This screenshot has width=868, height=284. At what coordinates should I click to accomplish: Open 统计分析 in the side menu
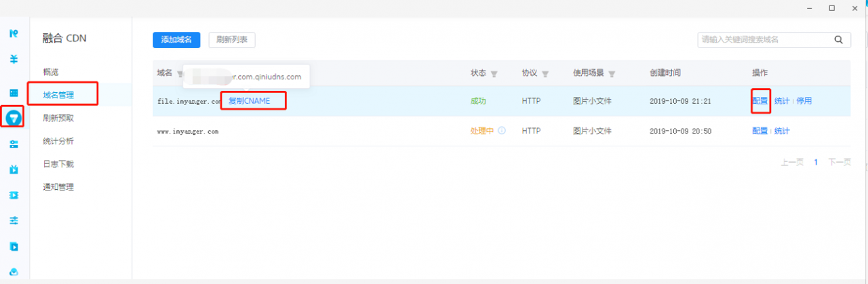pos(58,141)
